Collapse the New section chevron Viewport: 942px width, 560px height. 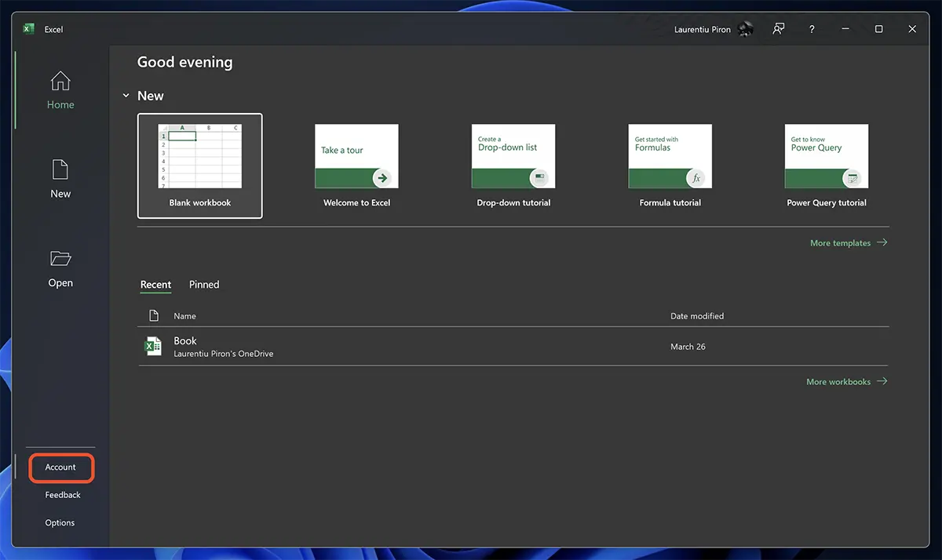point(126,96)
